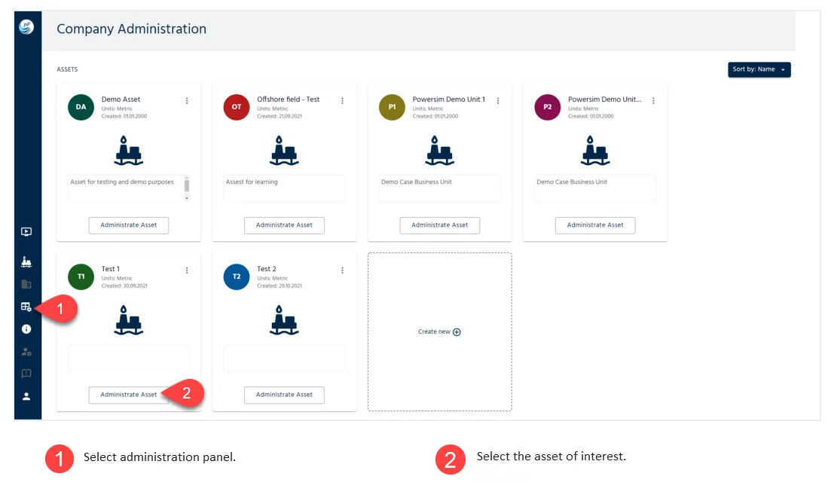Open options menu on Test 2 card
This screenshot has width=831, height=504.
[x=342, y=269]
